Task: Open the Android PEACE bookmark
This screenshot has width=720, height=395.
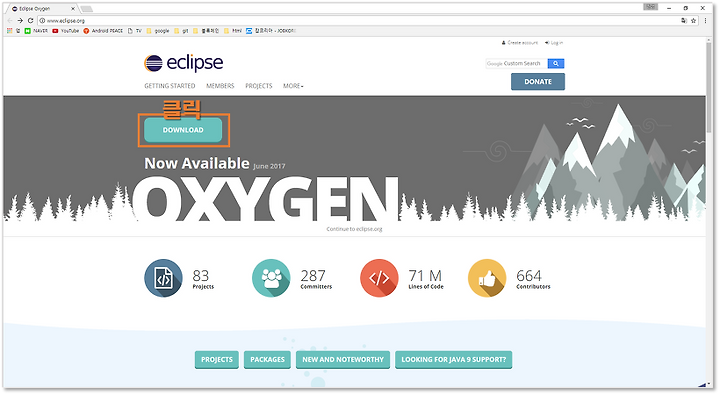Action: pos(103,31)
